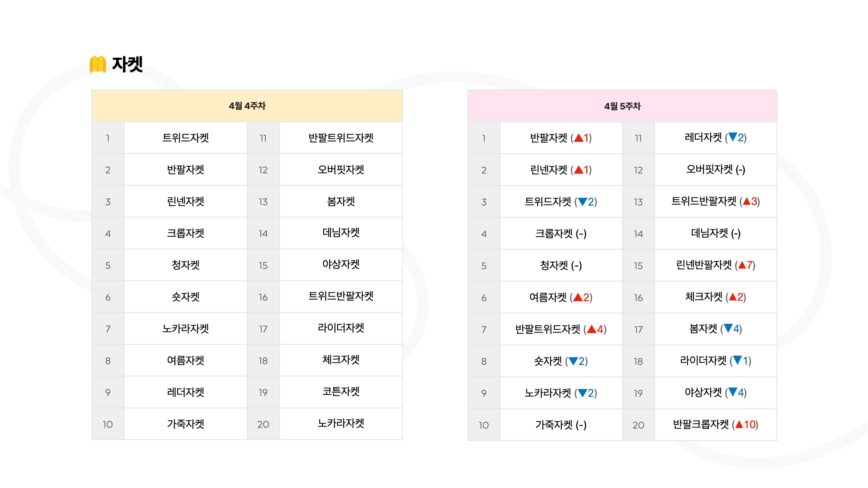Viewport: 868px width, 488px height.
Task: Click 가죽자켓 at rank 10 in week 4
Action: (x=186, y=424)
